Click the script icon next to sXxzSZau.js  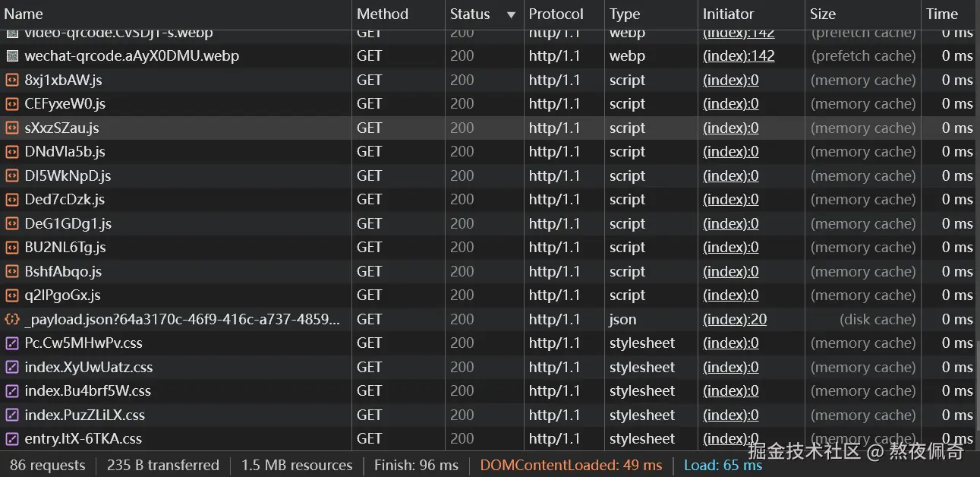point(12,128)
